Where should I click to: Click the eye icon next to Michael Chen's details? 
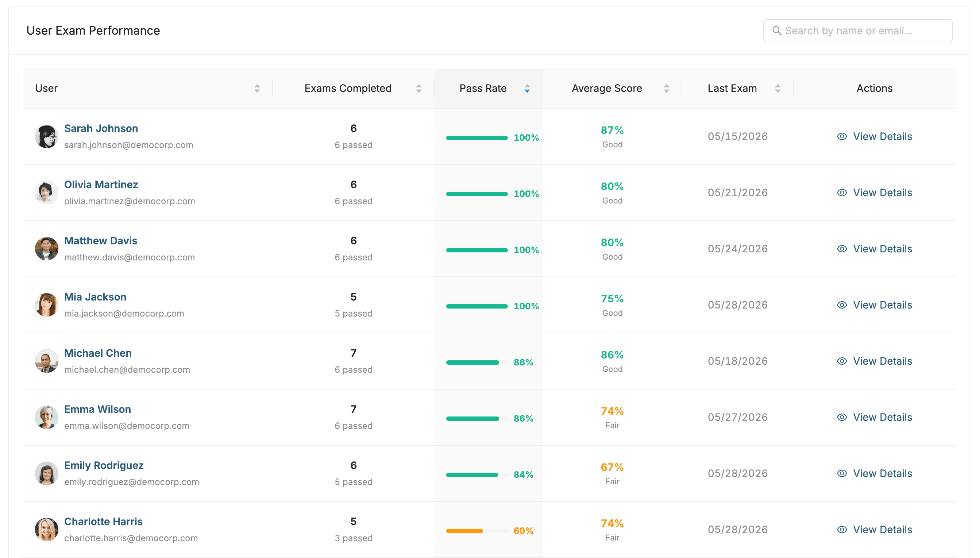pyautogui.click(x=842, y=361)
